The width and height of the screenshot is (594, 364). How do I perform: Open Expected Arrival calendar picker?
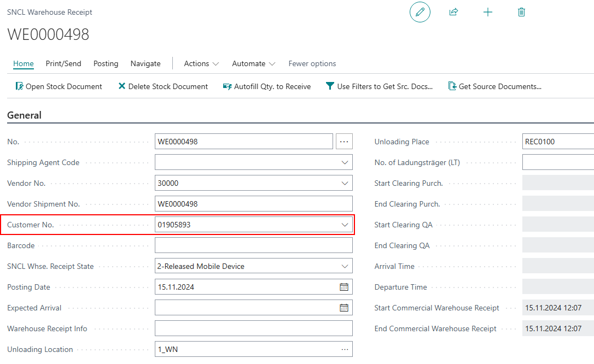(344, 308)
